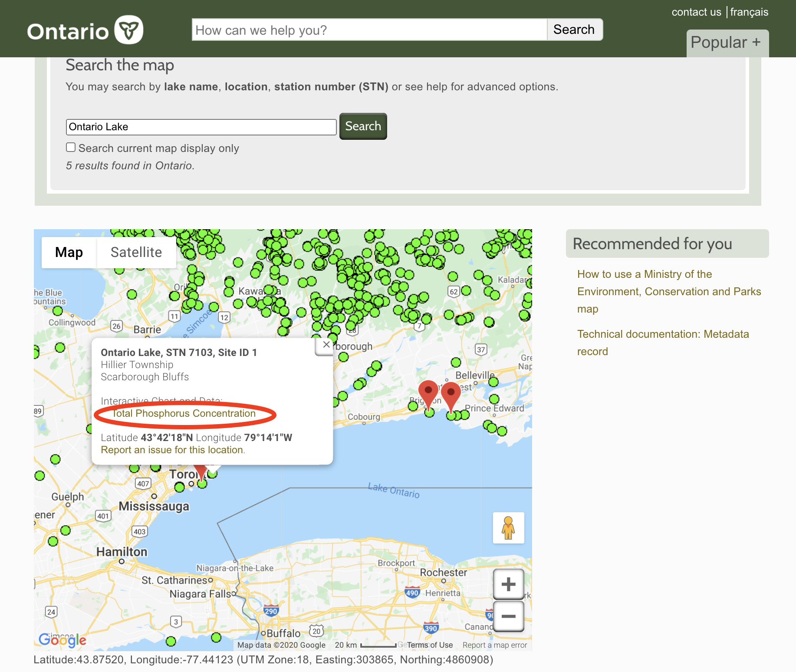Click the Ontario trillium logo icon

click(x=128, y=30)
